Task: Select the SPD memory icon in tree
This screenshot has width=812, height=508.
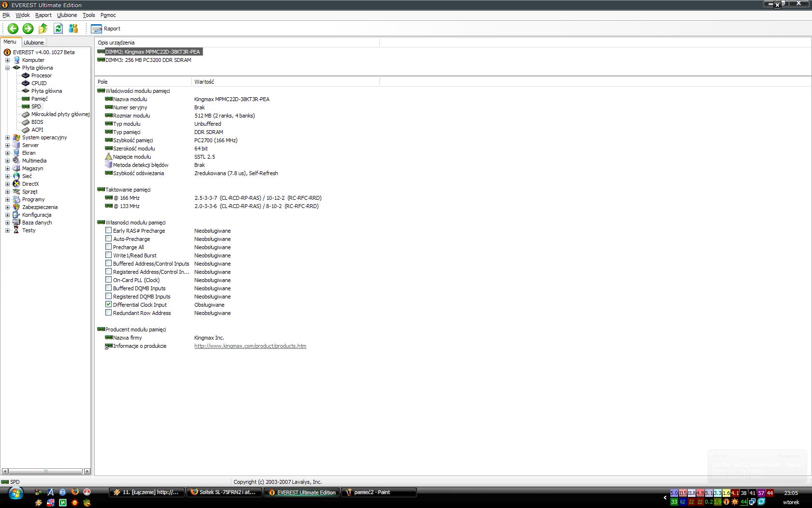Action: 26,106
